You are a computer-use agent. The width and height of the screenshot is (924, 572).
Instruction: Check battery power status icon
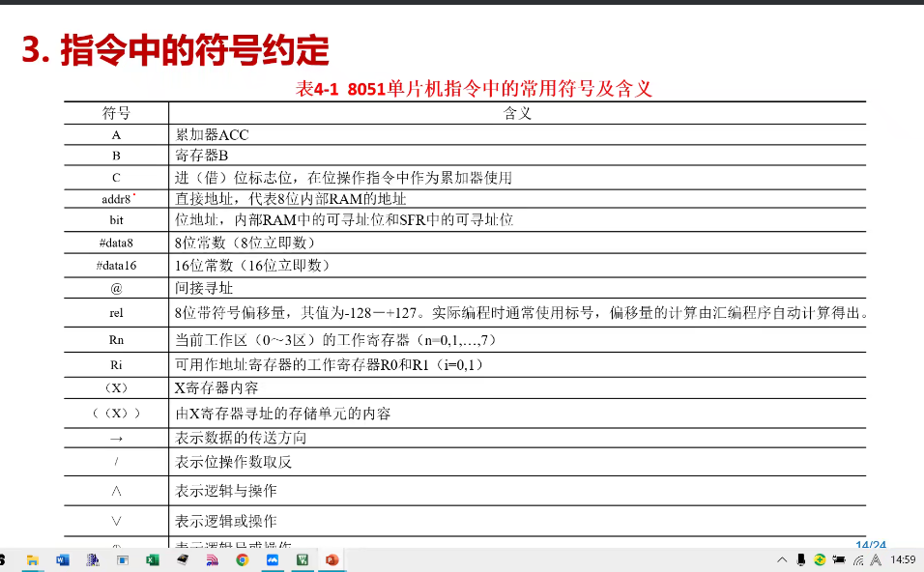(x=839, y=560)
